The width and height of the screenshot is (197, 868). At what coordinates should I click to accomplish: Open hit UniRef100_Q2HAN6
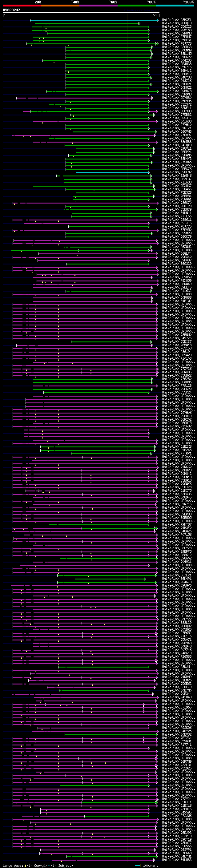coord(176,155)
